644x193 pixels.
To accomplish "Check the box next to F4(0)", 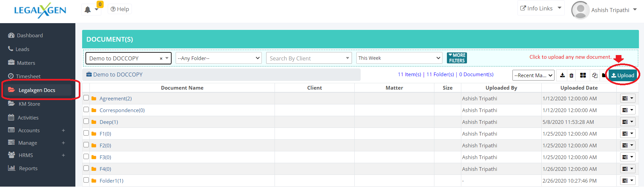I will tap(86, 168).
